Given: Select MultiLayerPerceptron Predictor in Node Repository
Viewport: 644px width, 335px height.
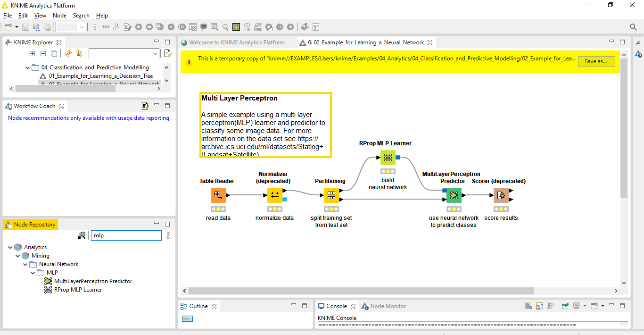Looking at the screenshot, I should click(93, 281).
